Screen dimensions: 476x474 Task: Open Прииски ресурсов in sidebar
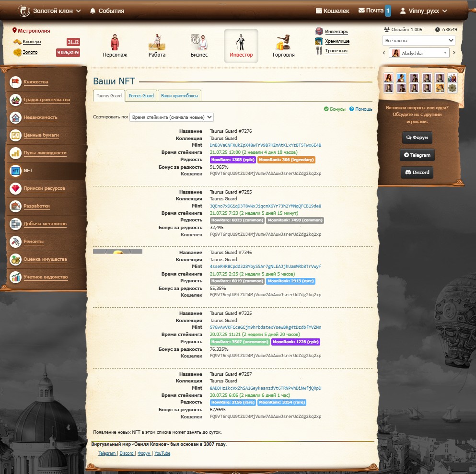pyautogui.click(x=44, y=188)
